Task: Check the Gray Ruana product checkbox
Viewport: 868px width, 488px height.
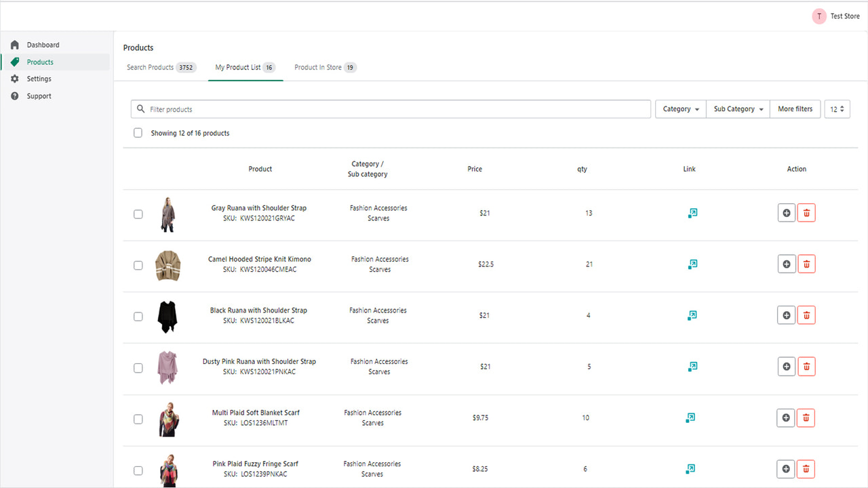Action: click(x=138, y=213)
